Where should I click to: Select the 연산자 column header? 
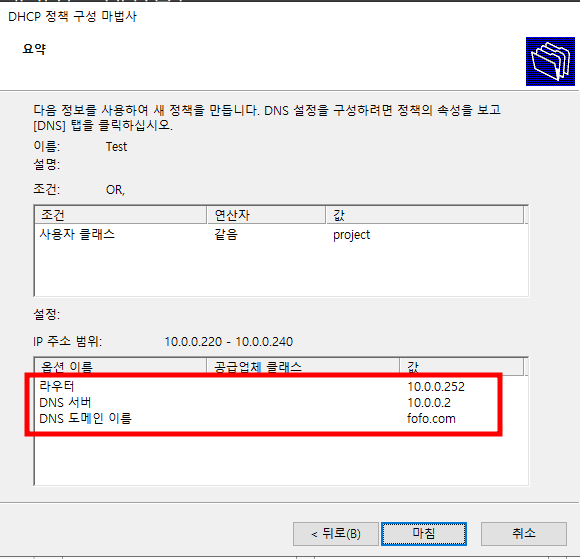click(x=266, y=215)
